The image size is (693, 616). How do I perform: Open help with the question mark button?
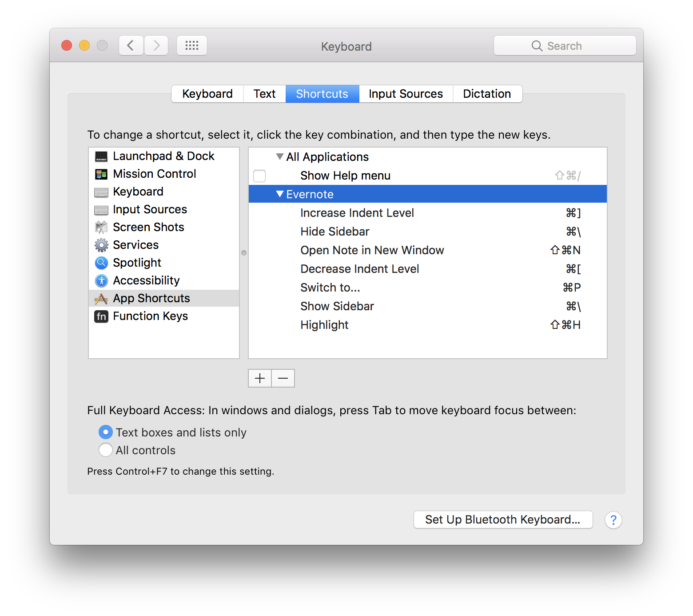[613, 520]
